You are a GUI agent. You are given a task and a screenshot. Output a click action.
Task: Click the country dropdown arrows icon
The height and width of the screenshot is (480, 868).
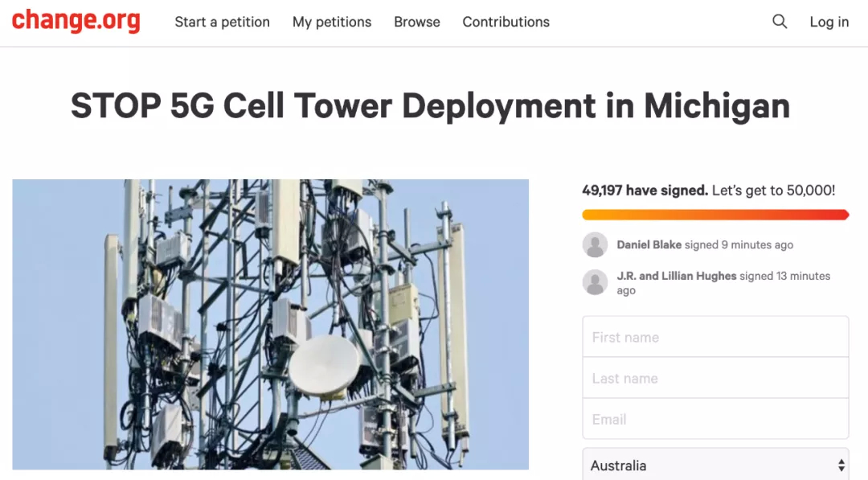click(841, 466)
